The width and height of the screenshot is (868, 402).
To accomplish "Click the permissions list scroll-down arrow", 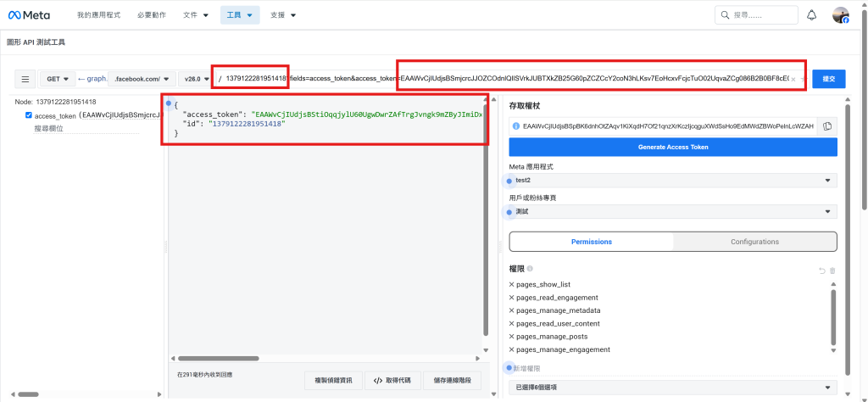I will click(834, 350).
